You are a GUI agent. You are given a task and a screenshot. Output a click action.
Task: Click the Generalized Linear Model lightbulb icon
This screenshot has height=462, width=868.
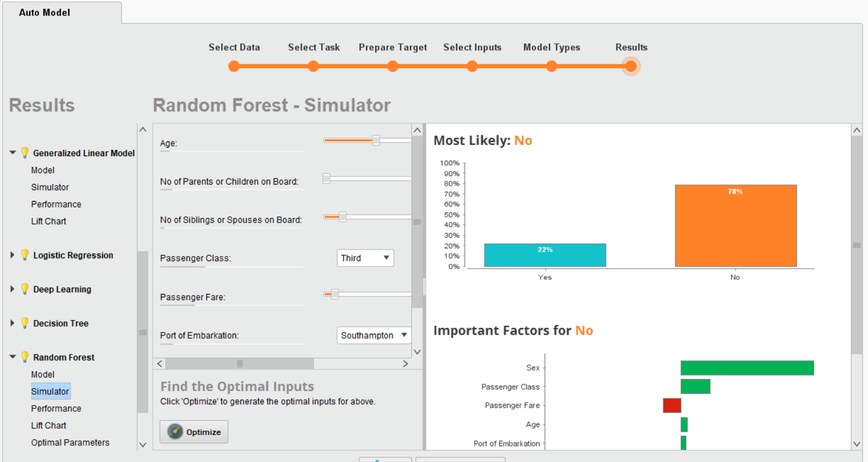click(24, 153)
